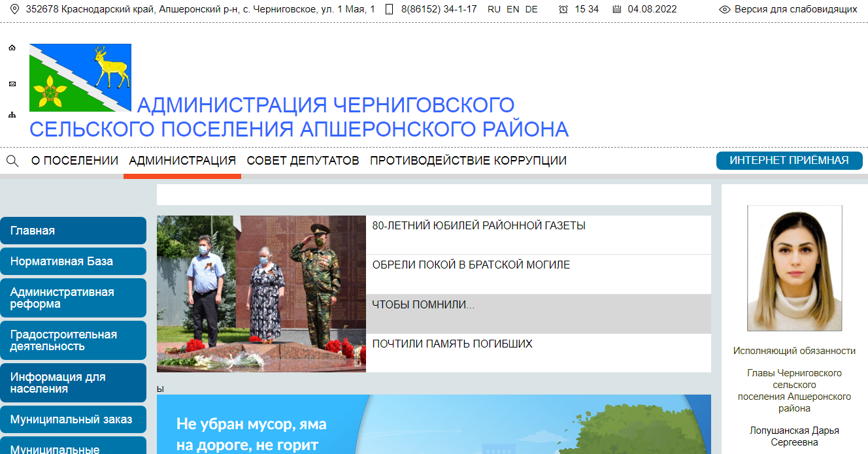The image size is (868, 454).
Task: Click the memorial ceremony news photo
Action: coord(261,294)
